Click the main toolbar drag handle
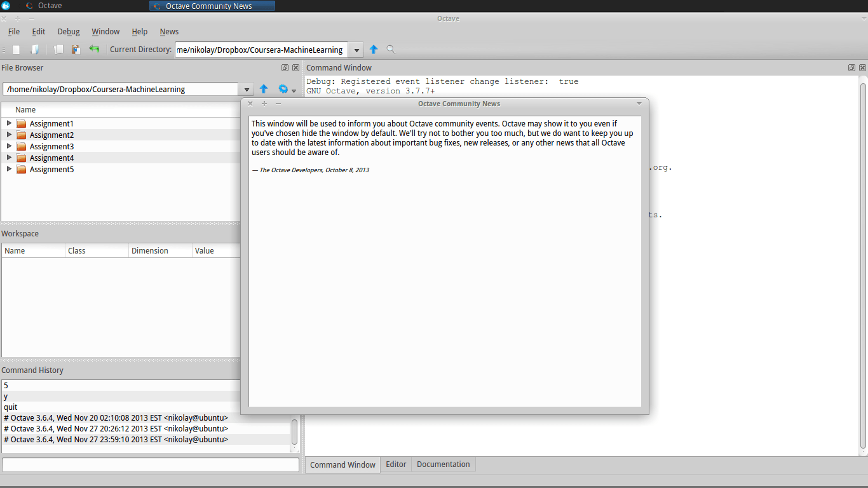 [x=4, y=49]
